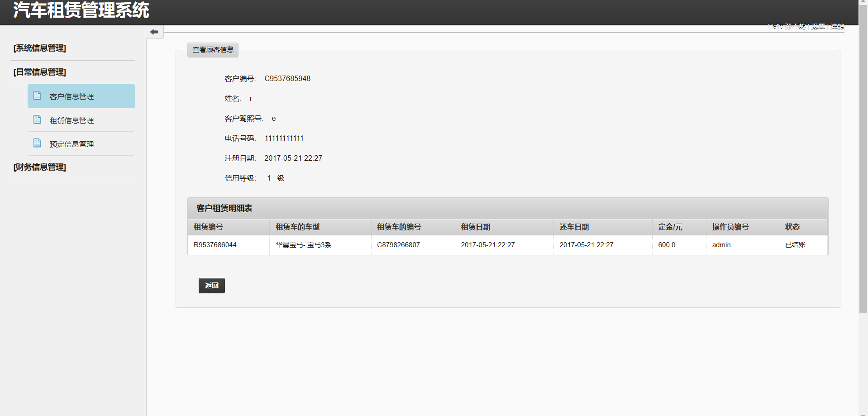Click the credit level -1 value

(x=267, y=178)
